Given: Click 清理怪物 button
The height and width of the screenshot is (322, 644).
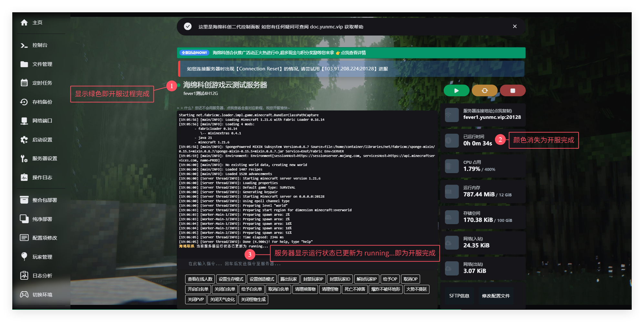Looking at the screenshot, I should click(x=330, y=289).
